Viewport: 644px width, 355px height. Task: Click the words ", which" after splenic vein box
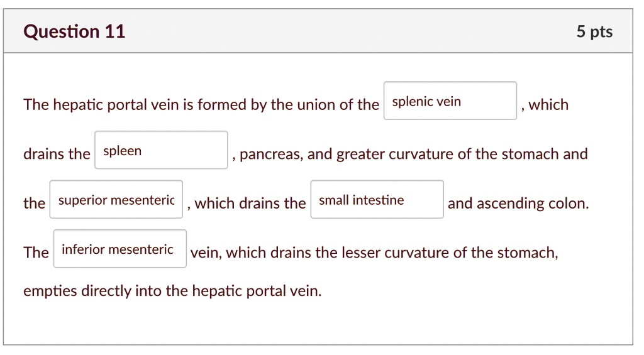coord(545,105)
